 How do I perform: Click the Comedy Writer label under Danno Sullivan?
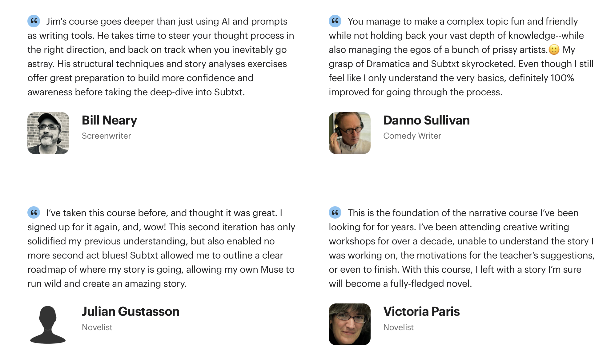click(x=412, y=136)
